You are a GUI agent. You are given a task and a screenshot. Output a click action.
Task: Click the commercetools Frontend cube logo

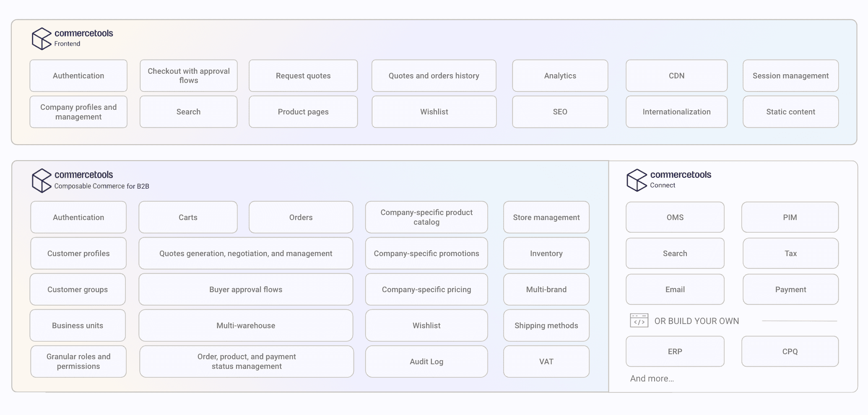tap(42, 39)
